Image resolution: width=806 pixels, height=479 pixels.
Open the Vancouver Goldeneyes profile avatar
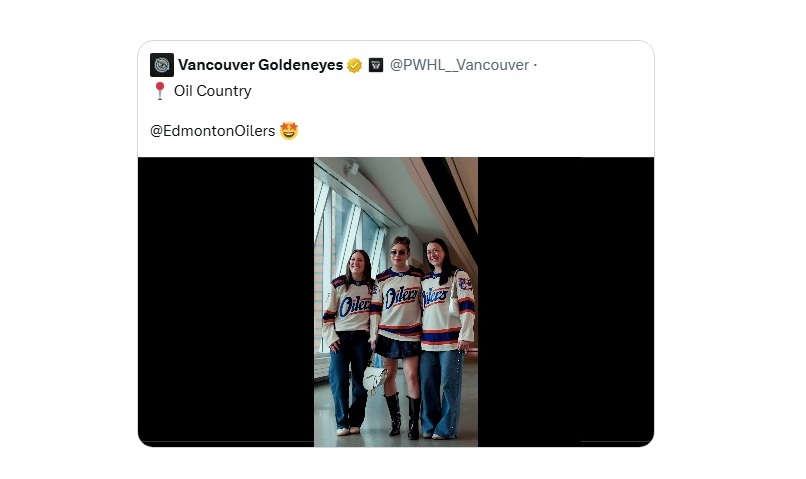tap(162, 65)
